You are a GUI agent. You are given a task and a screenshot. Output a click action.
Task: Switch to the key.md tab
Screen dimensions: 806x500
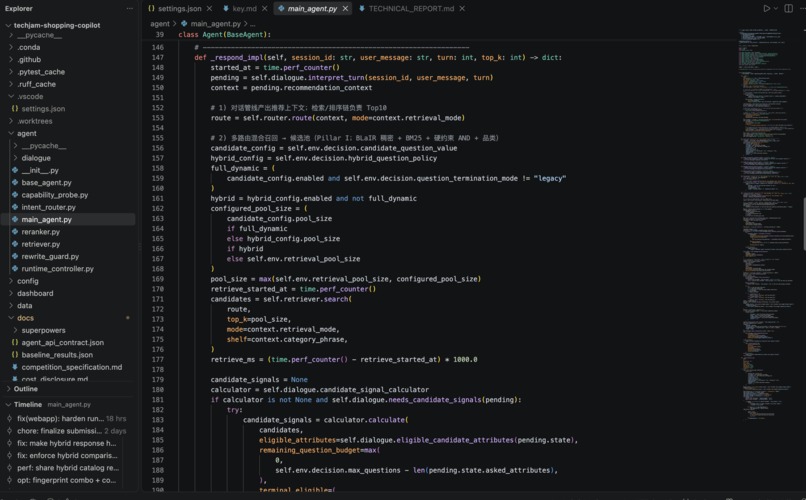[x=240, y=8]
